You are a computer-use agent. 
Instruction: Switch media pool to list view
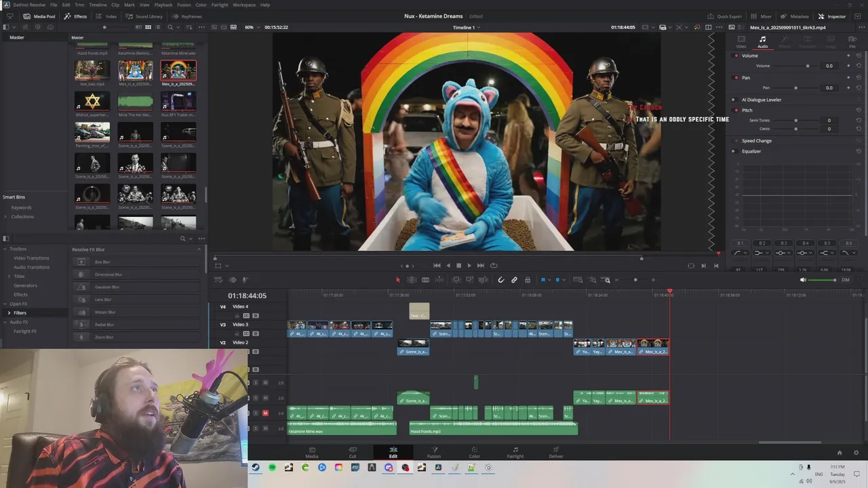pos(158,27)
